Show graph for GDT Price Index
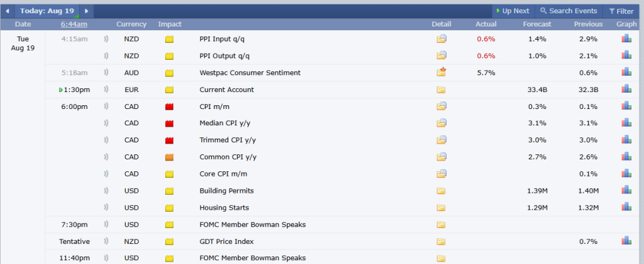 626,241
